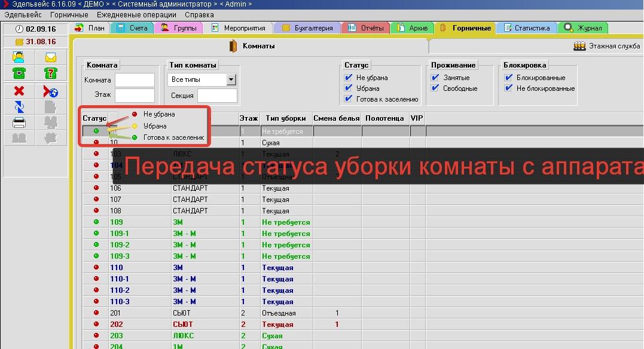Sort by the Смена белья column header
The height and width of the screenshot is (349, 644).
point(337,118)
